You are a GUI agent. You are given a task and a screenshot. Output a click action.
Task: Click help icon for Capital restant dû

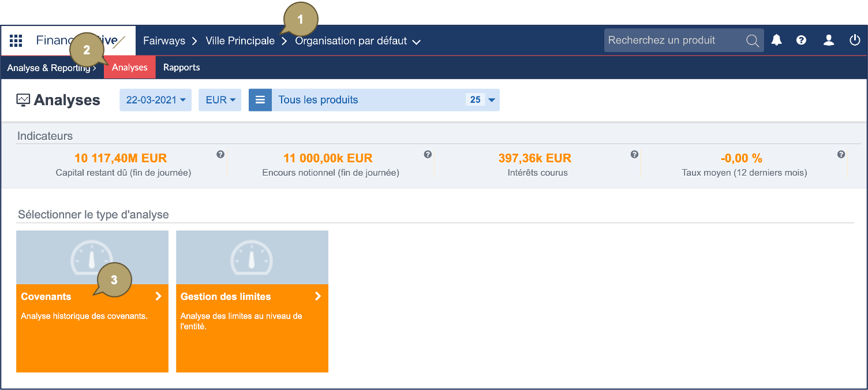click(x=220, y=155)
